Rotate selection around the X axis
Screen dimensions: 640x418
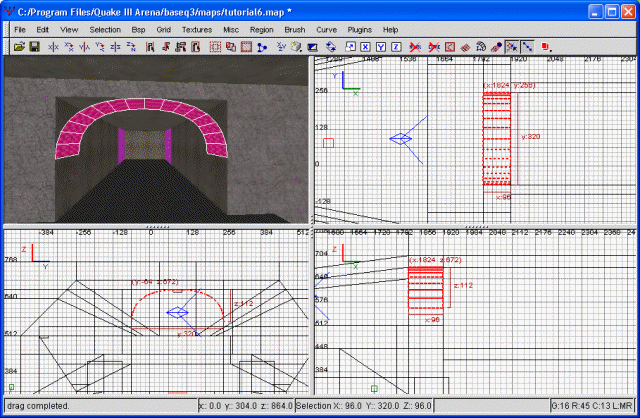[69, 47]
